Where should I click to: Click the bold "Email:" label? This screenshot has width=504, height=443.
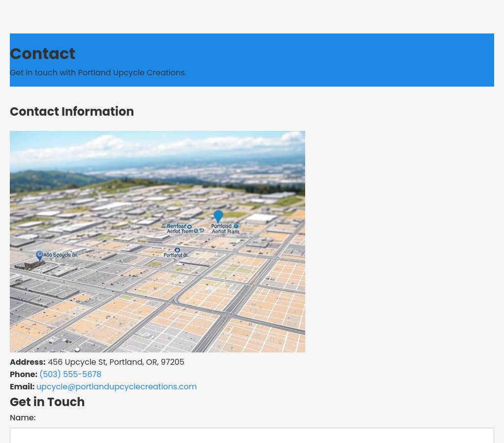[x=22, y=386]
